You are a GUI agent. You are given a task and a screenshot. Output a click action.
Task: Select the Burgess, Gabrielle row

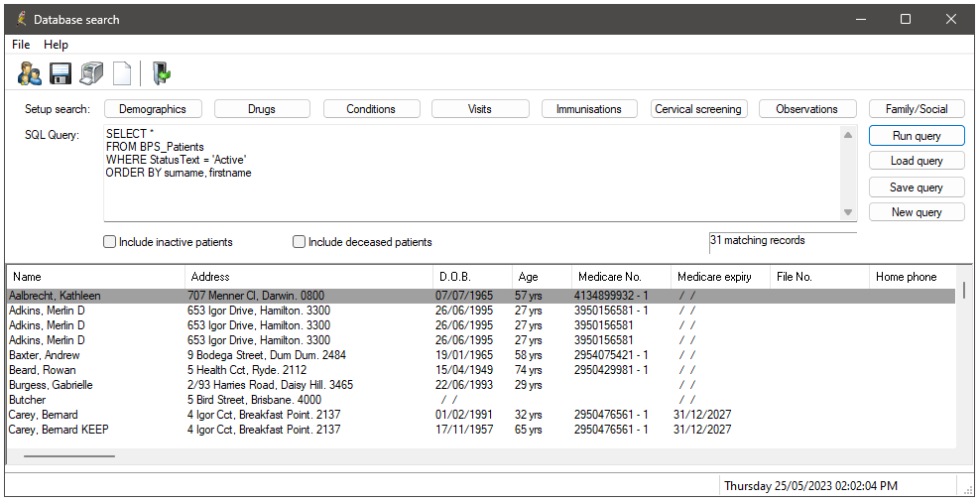point(481,385)
